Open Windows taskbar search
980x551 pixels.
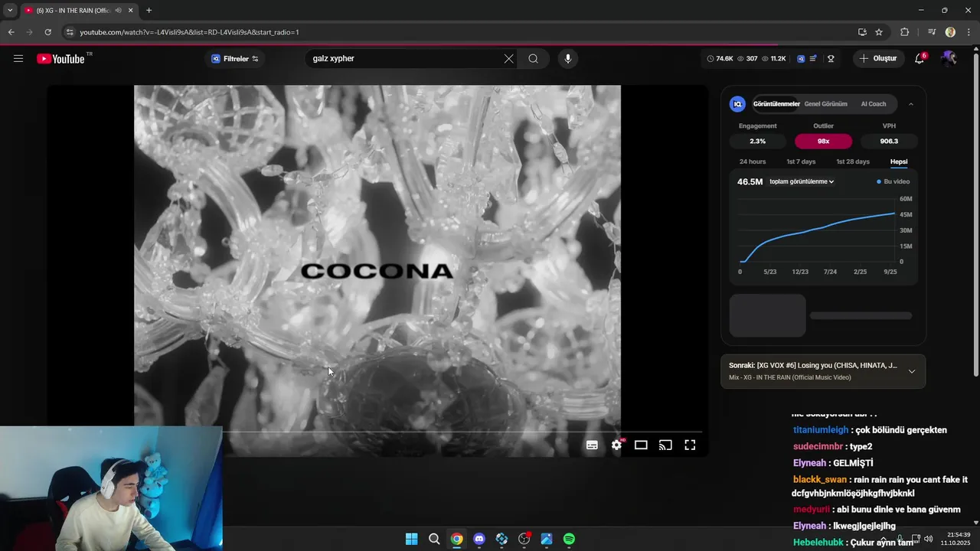(434, 539)
